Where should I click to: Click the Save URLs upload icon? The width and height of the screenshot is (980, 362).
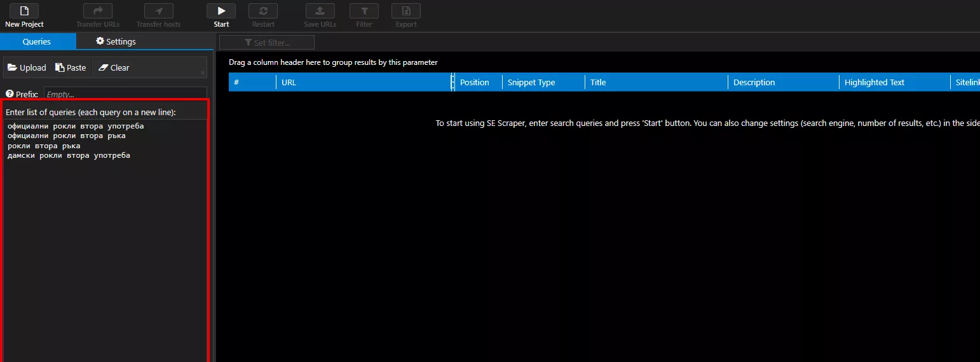[x=320, y=11]
